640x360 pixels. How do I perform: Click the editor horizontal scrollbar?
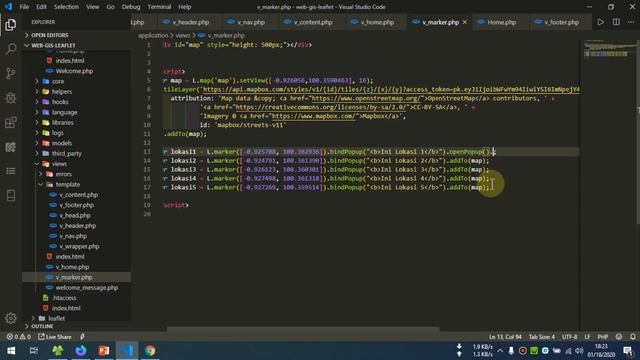pos(303,329)
